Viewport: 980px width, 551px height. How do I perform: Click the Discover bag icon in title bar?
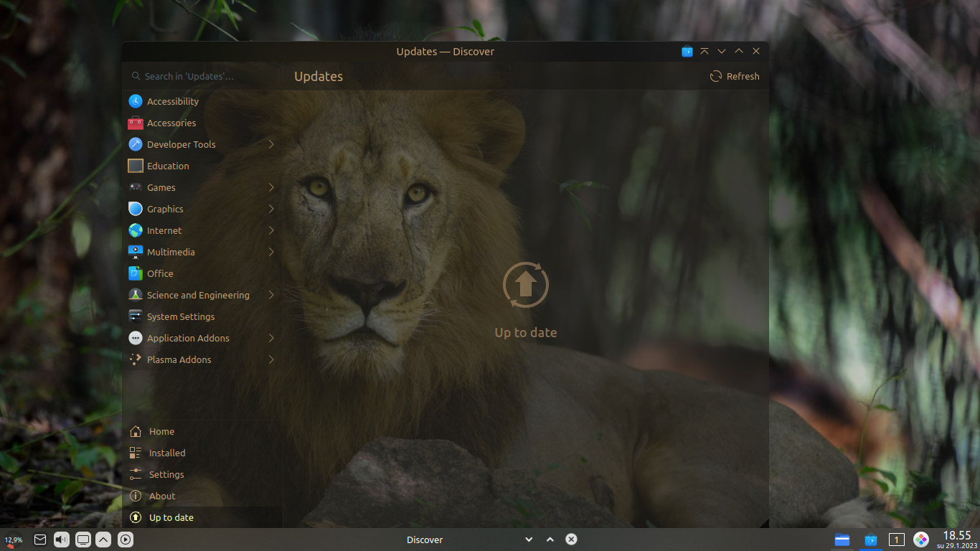(x=687, y=52)
